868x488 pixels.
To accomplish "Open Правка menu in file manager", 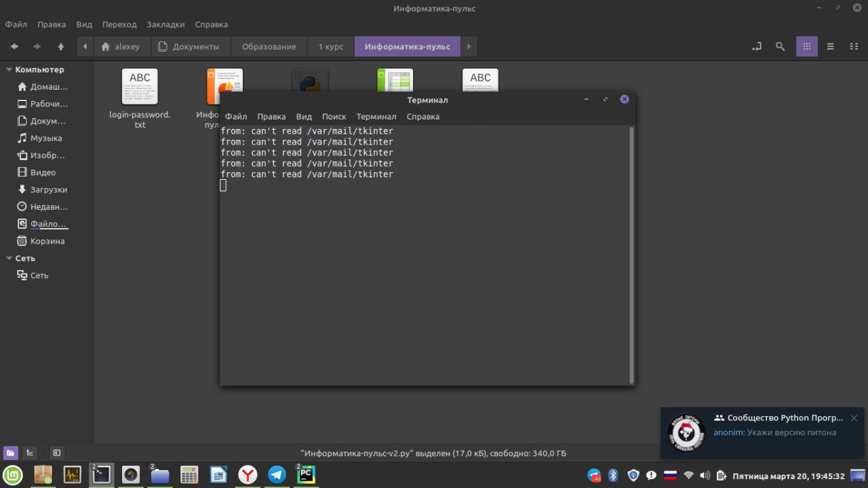I will click(x=52, y=24).
